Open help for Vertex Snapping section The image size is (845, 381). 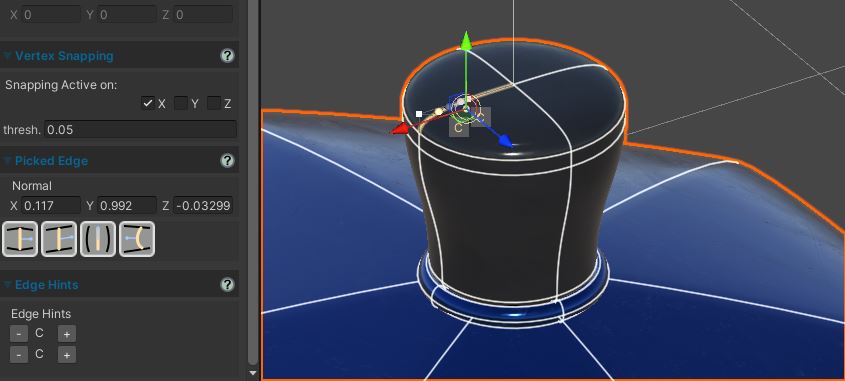pyautogui.click(x=227, y=56)
